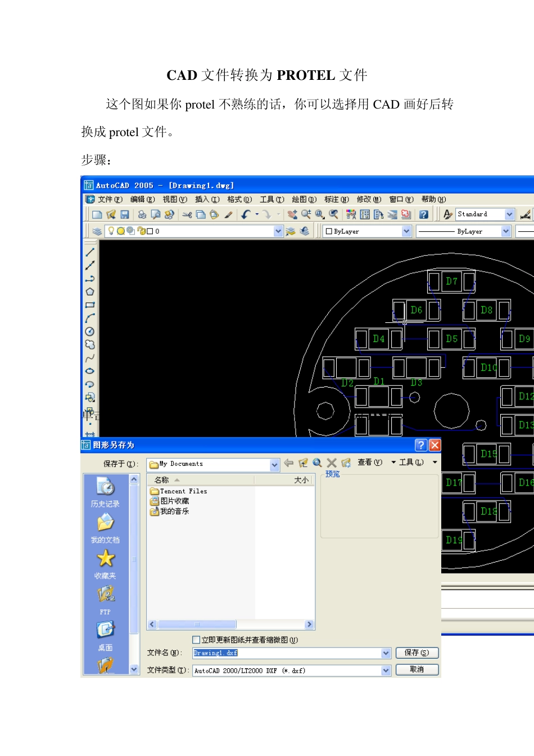
Task: Open the 绘图 menu
Action: (304, 200)
